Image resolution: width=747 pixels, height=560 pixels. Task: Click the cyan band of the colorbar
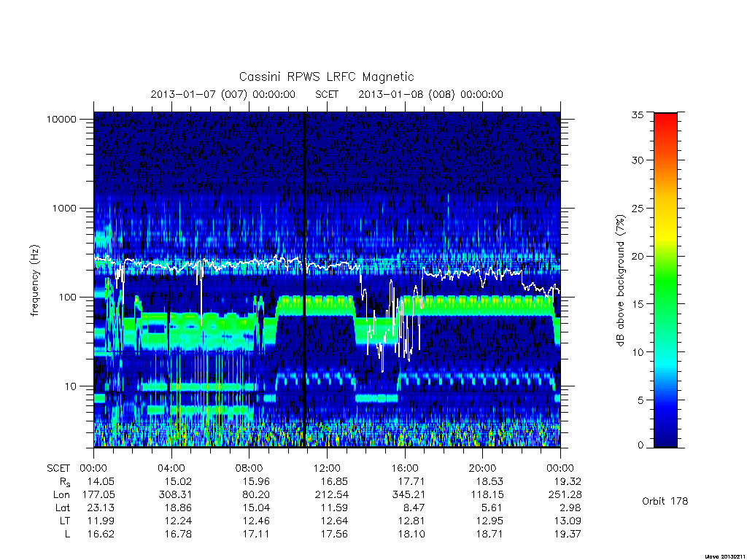(x=665, y=365)
